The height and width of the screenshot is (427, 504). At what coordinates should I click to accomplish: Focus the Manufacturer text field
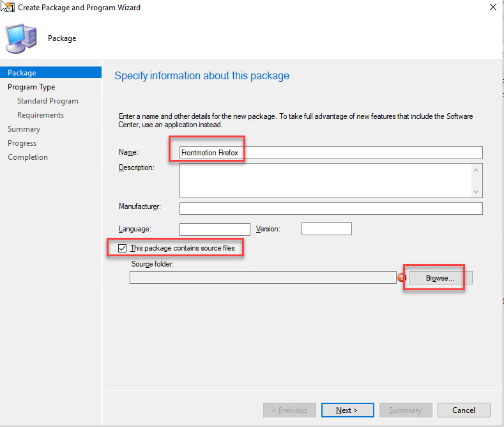click(x=331, y=208)
